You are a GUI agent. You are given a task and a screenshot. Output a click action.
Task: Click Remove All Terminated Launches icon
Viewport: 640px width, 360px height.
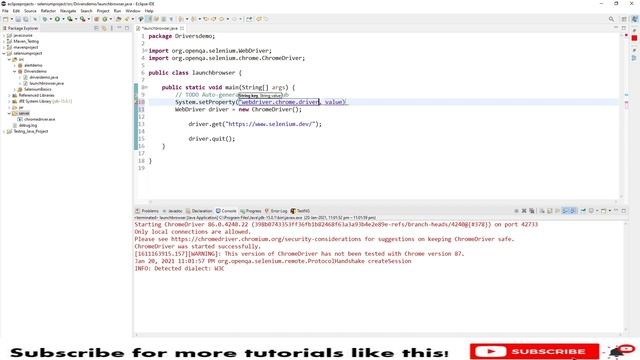(x=532, y=211)
